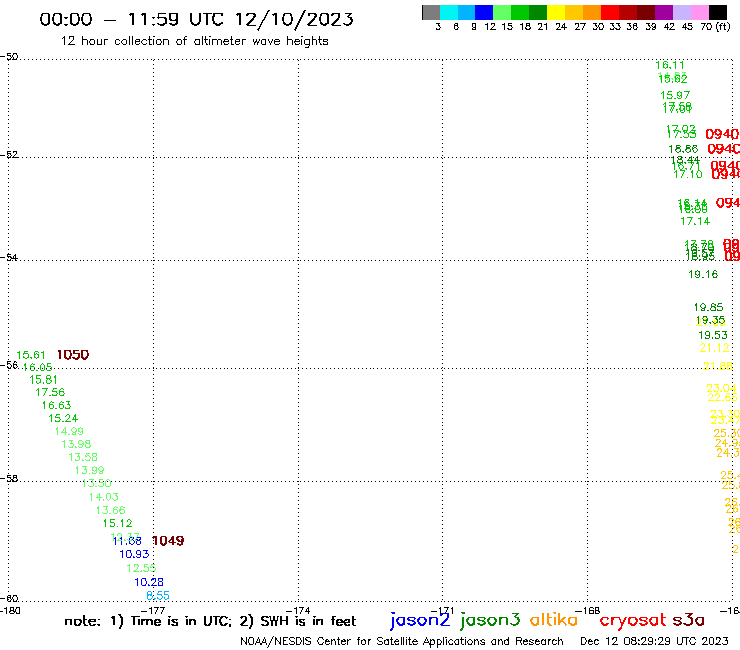Click the 's3a' satellite legend label
Viewport: 740px width, 650px height.
click(689, 620)
